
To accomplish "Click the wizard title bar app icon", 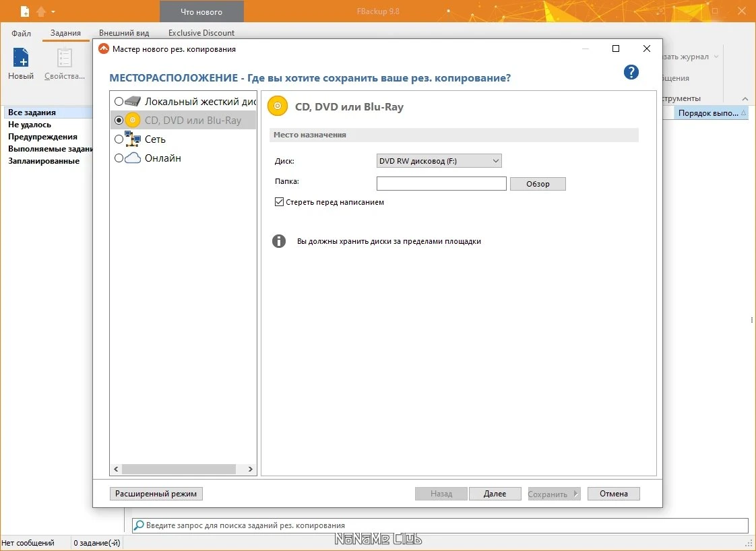I will 104,48.
